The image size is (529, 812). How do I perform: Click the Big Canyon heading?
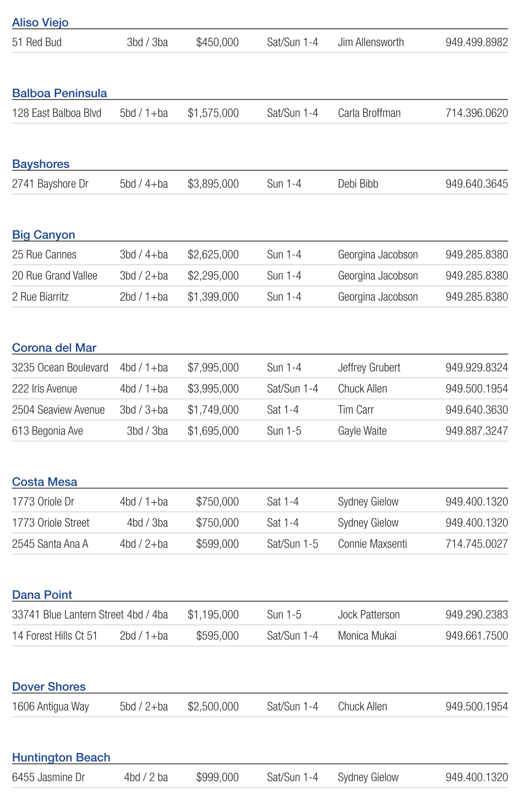coord(44,235)
